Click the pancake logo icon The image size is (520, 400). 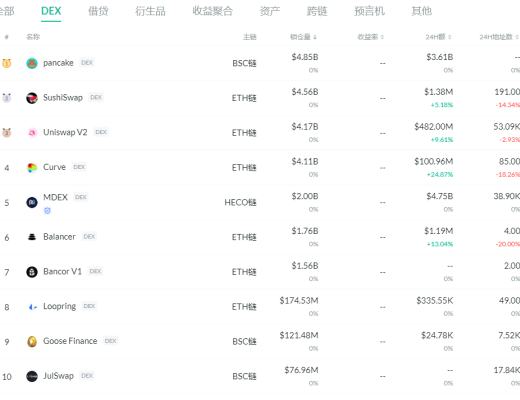(32, 63)
